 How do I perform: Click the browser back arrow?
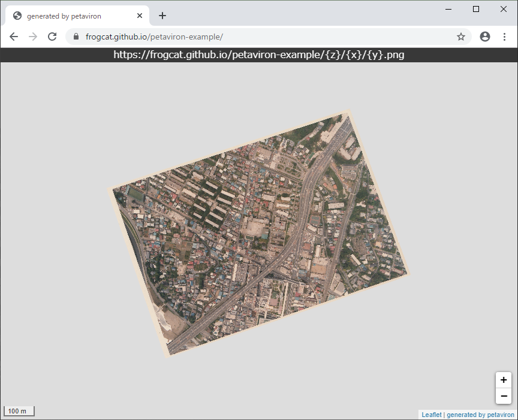[14, 37]
